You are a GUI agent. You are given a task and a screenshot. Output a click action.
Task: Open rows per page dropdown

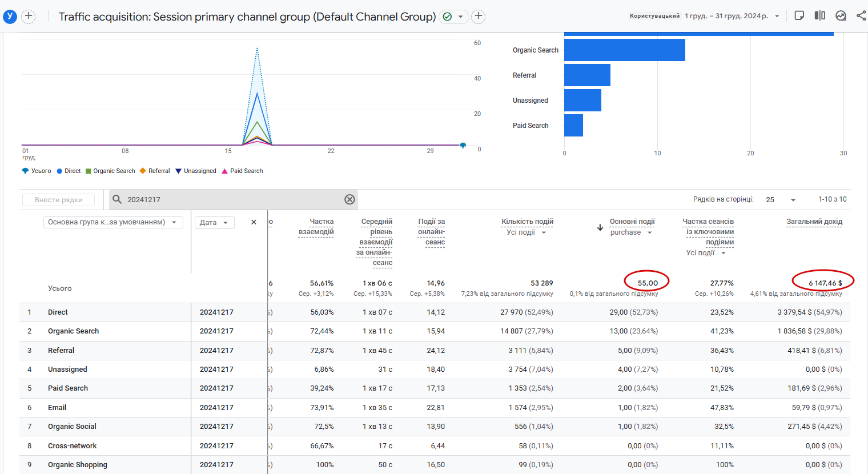[781, 199]
